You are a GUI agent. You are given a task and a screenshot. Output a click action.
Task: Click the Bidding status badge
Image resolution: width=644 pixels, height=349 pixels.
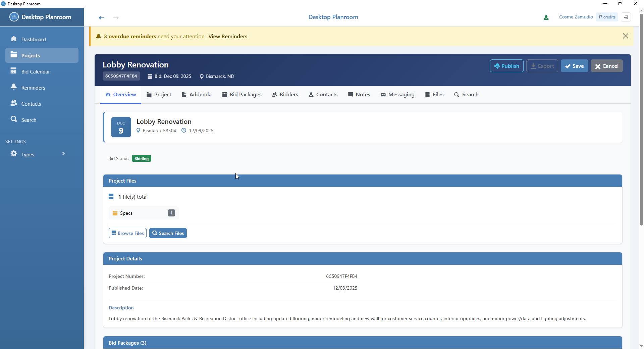coord(141,158)
